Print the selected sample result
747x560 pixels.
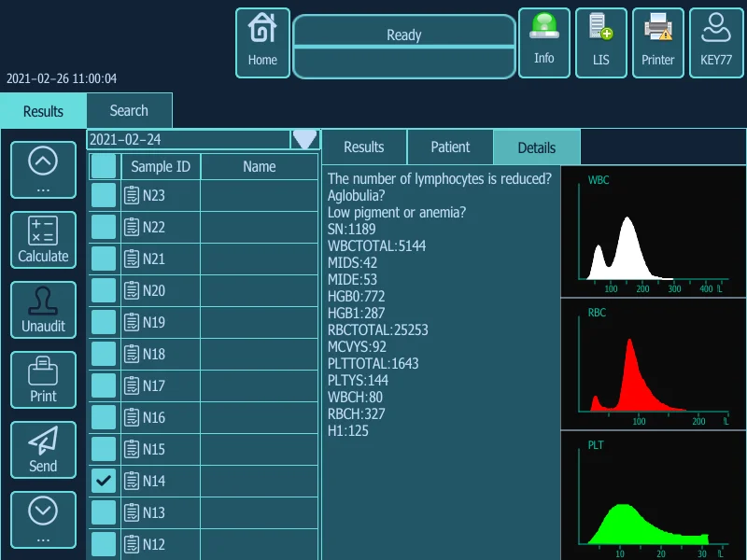tap(43, 380)
